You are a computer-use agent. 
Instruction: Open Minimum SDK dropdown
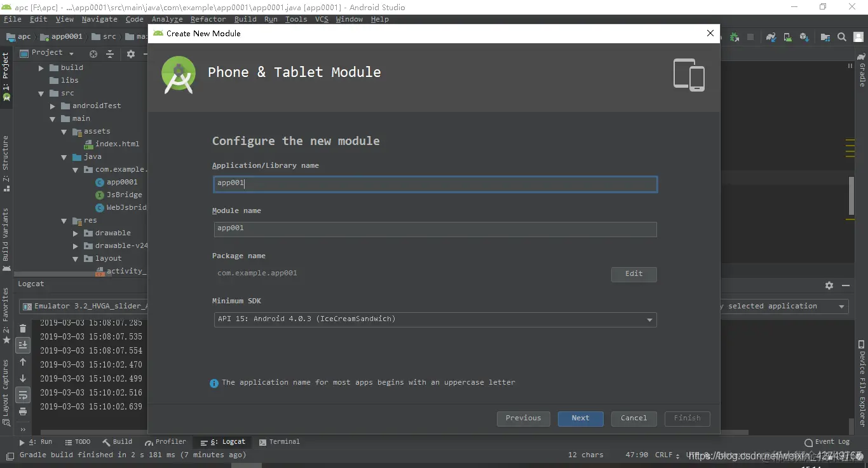coord(435,319)
